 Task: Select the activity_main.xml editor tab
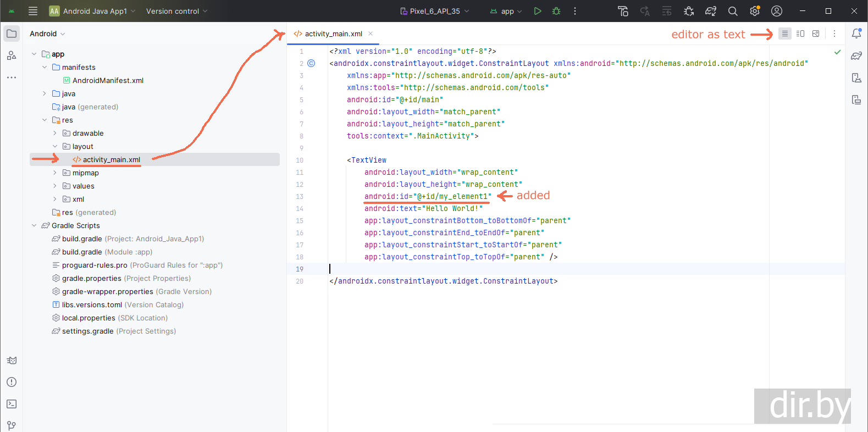(333, 34)
